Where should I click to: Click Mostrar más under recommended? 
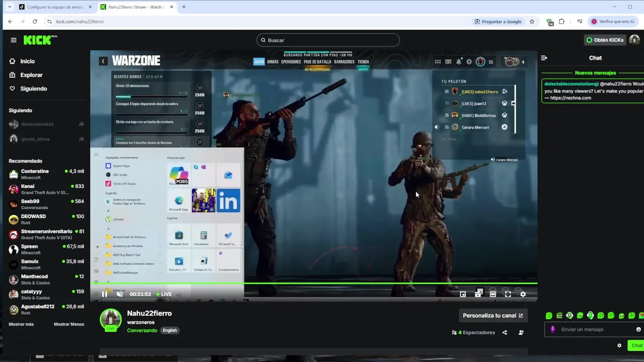pos(21,324)
